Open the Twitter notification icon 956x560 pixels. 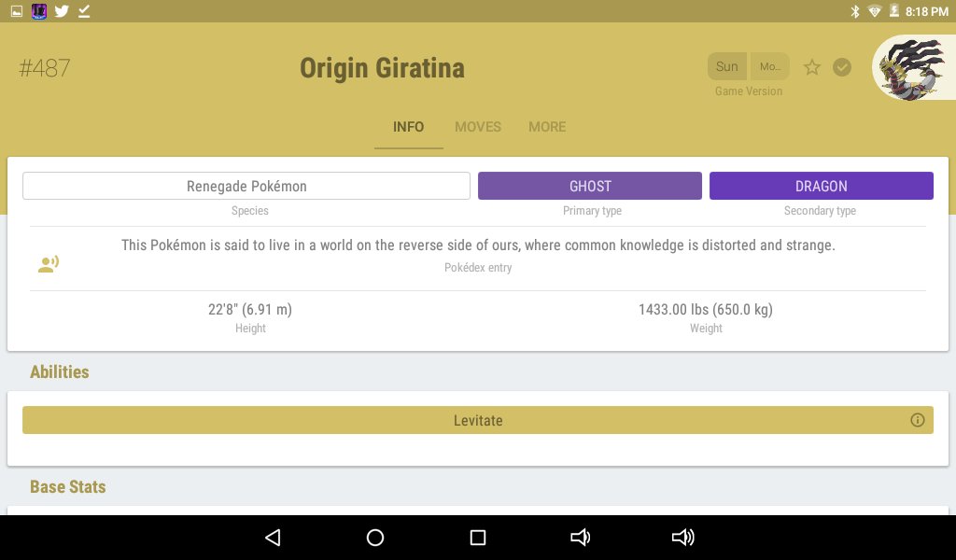click(62, 11)
